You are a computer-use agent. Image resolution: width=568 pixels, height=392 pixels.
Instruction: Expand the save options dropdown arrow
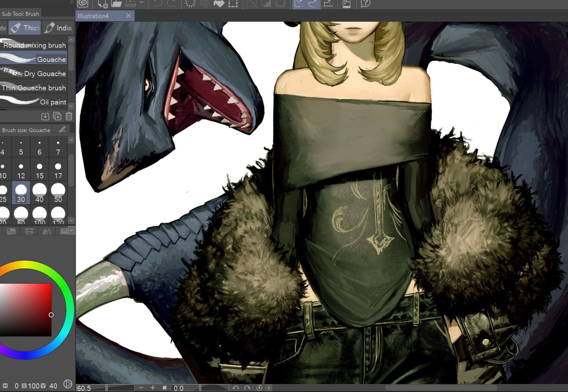coord(142,3)
